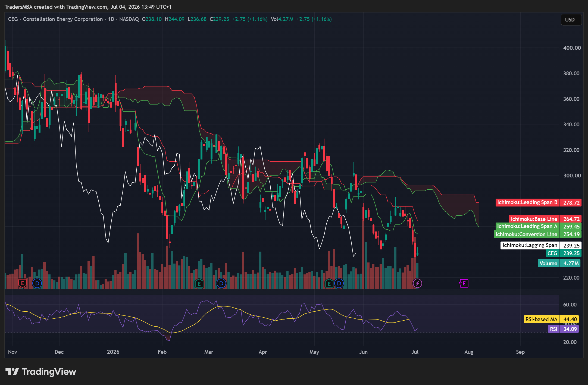Click the 2026 label on time axis

[x=113, y=352]
